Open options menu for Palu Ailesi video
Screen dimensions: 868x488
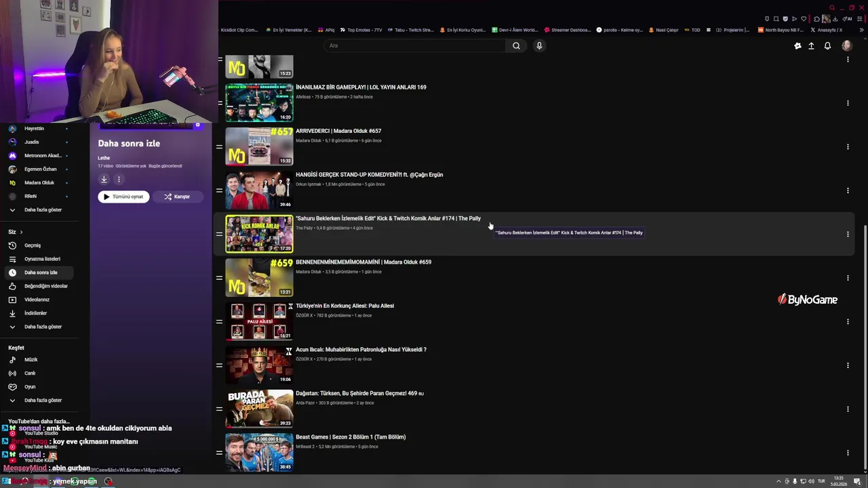point(848,321)
